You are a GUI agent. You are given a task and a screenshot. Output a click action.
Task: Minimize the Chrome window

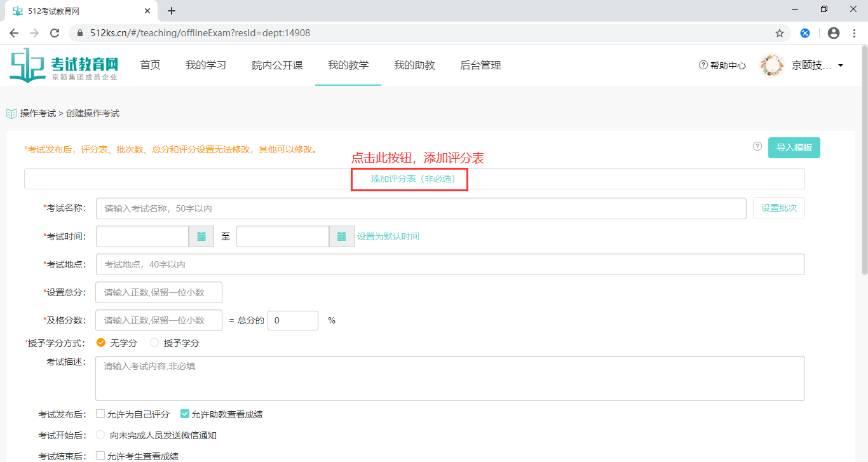click(x=795, y=9)
